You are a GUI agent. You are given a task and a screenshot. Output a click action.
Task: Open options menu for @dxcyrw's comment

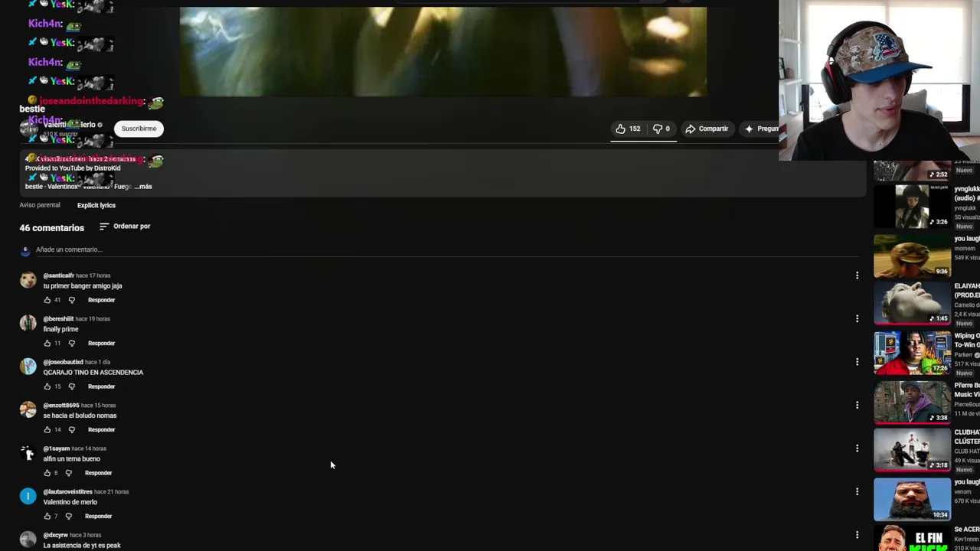[857, 535]
